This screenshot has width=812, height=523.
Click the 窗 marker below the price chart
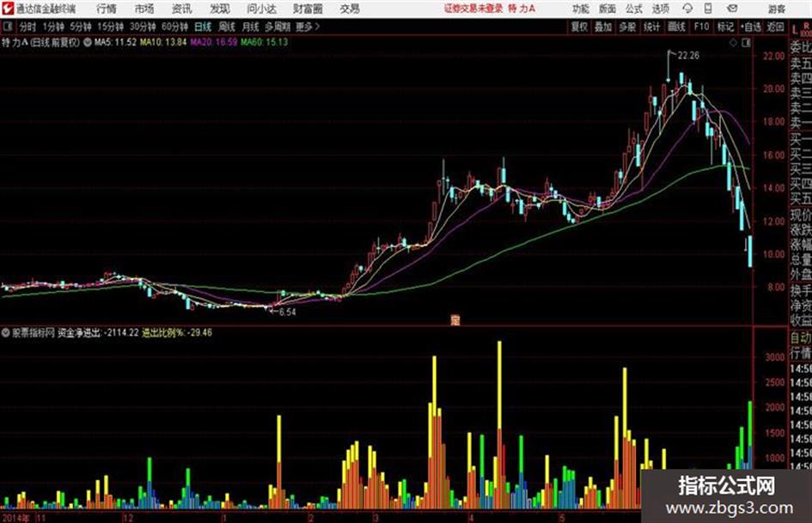pyautogui.click(x=455, y=320)
